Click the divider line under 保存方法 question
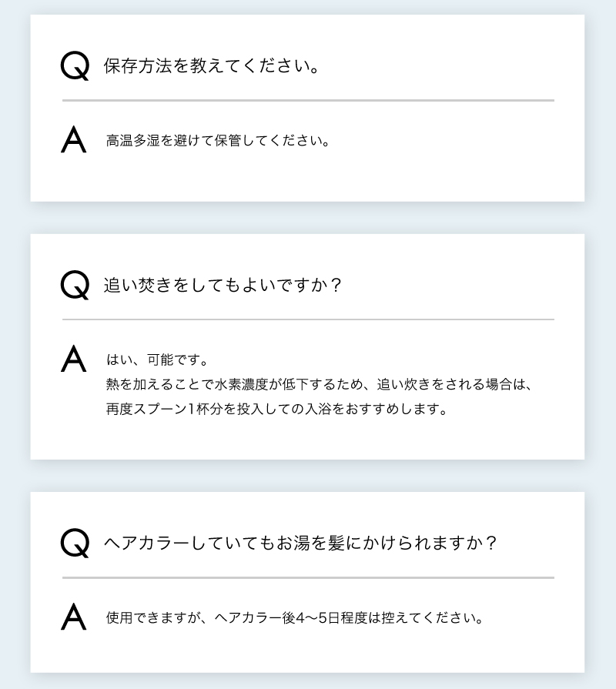 [x=308, y=100]
